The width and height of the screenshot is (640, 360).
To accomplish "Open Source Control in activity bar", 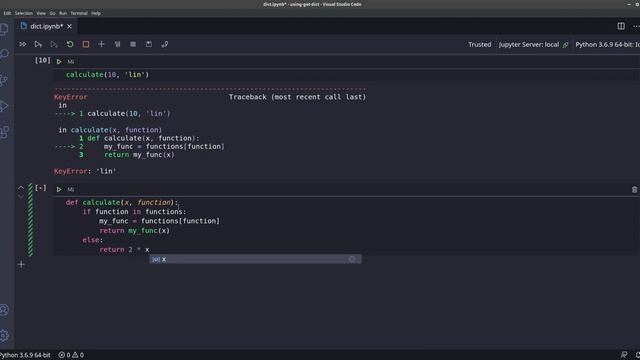I will [x=4, y=80].
